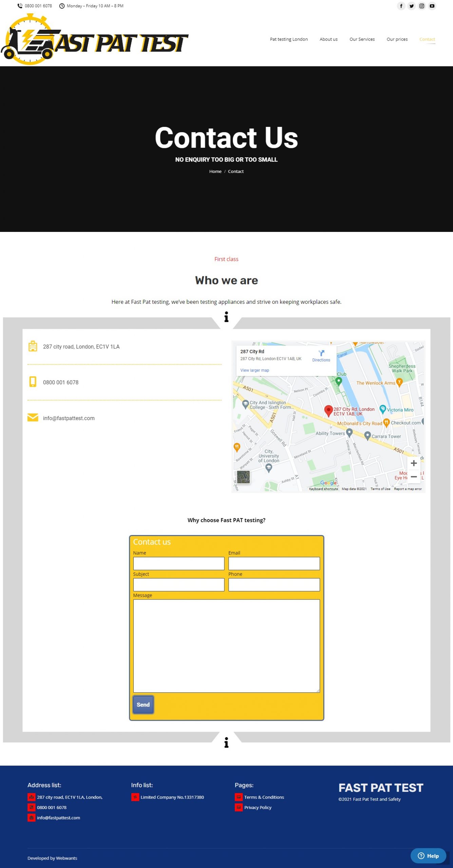
Task: Open the Privacy Policy footer link
Action: tap(258, 807)
